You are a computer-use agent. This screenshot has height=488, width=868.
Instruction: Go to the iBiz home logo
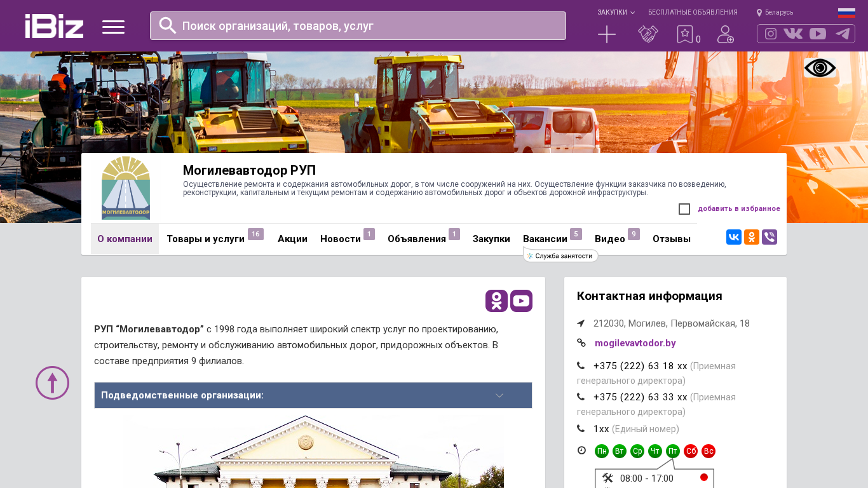(x=54, y=26)
